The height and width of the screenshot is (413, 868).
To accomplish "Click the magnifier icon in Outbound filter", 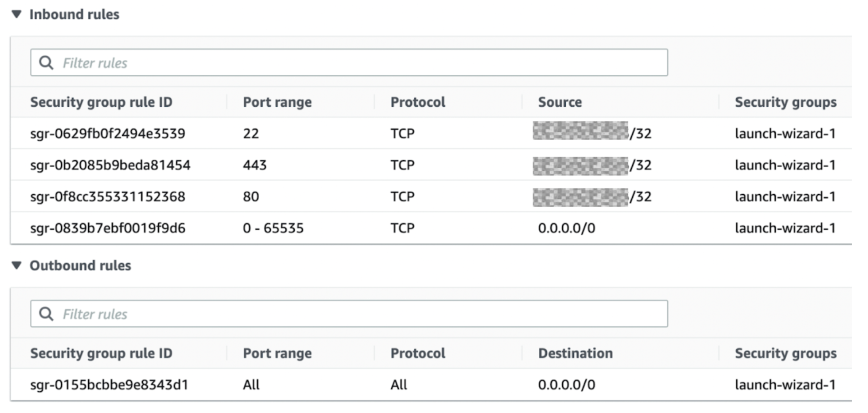I will coord(46,313).
